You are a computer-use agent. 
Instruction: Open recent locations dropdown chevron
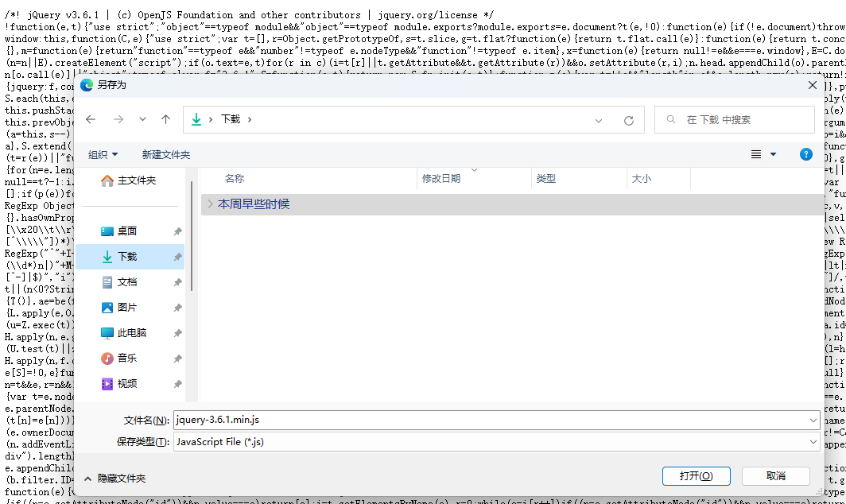coord(142,119)
